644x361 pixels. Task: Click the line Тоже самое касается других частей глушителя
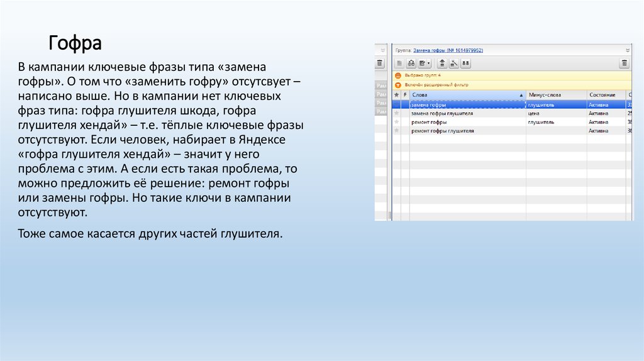[150, 234]
